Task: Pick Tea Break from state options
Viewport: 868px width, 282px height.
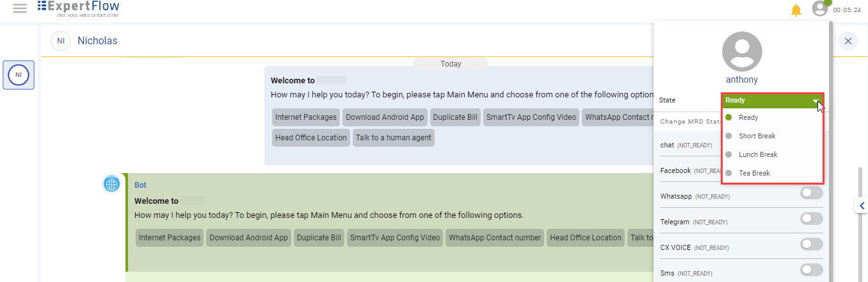Action: [x=754, y=173]
